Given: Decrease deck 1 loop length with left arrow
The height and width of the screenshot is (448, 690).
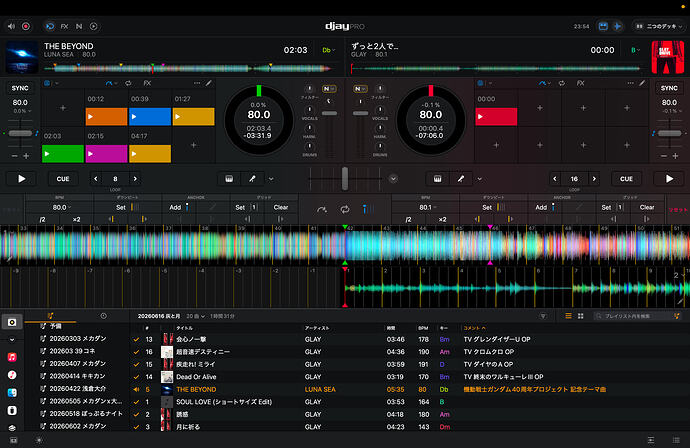Looking at the screenshot, I should coord(96,179).
